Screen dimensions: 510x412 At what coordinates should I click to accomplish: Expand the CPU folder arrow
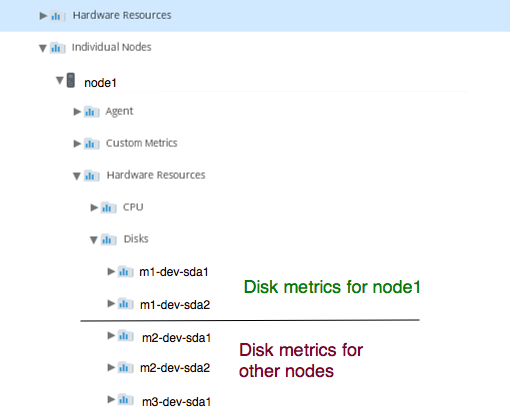tap(94, 208)
